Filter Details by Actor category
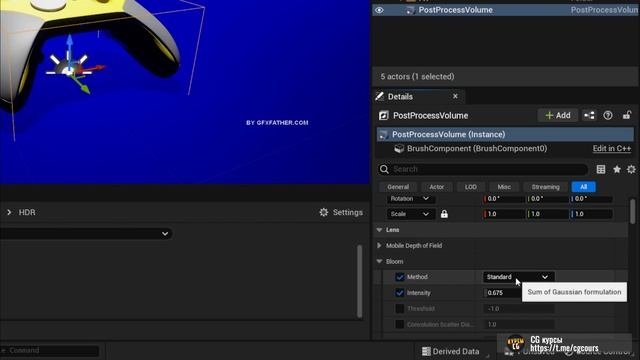 pyautogui.click(x=436, y=187)
